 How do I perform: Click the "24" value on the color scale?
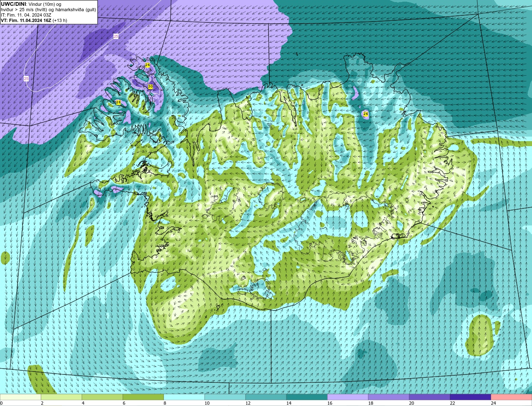493,403
